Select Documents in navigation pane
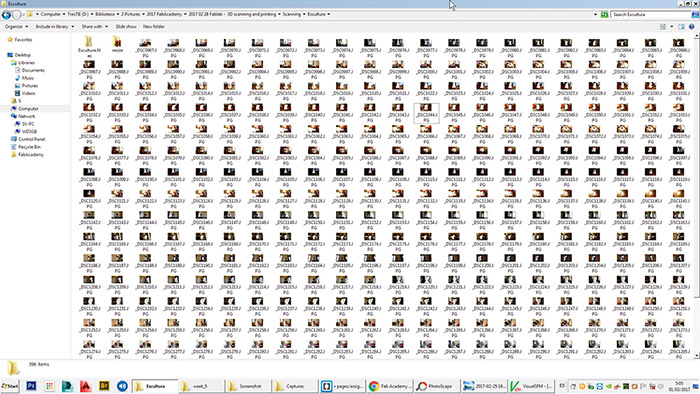This screenshot has height=394, width=700. [x=33, y=71]
